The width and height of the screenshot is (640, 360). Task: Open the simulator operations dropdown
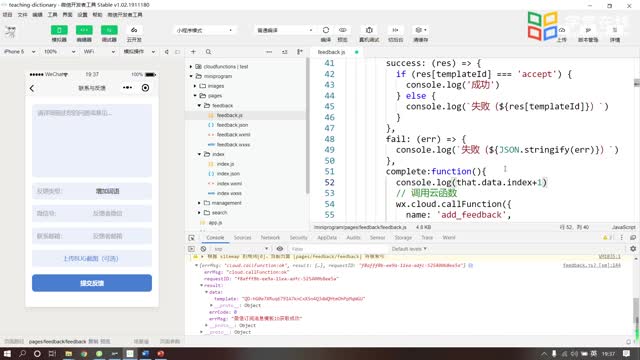click(x=139, y=52)
